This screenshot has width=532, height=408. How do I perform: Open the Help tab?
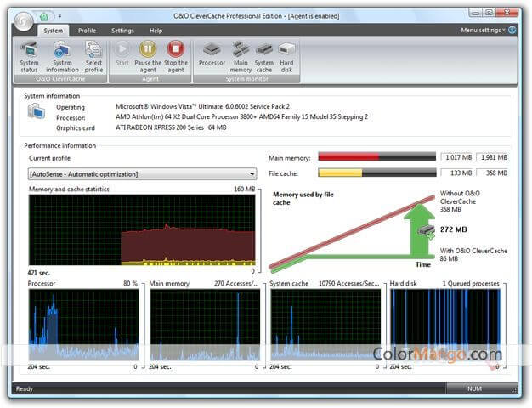(x=156, y=31)
